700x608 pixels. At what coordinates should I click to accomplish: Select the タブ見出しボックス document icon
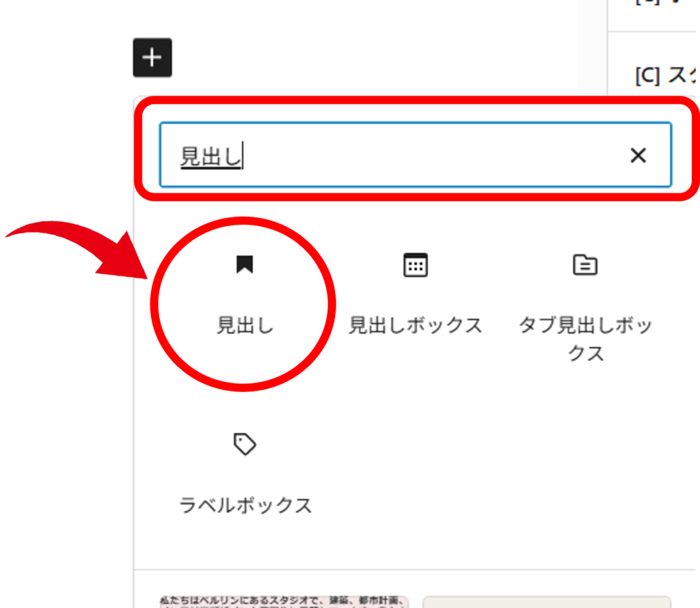pos(584,264)
